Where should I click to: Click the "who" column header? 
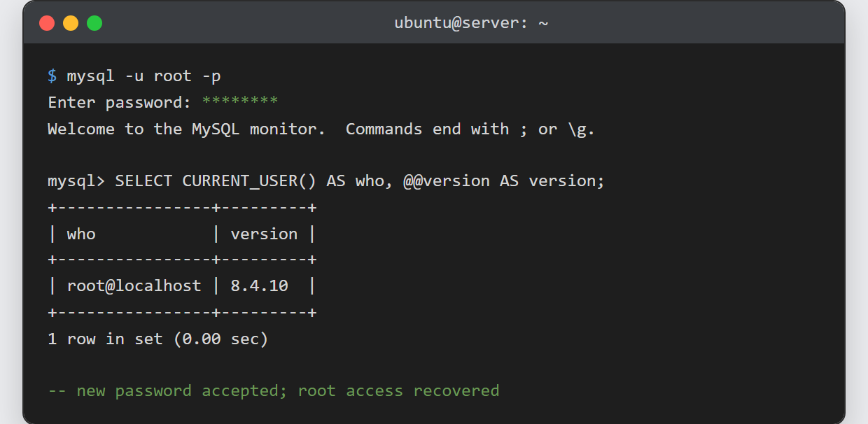pyautogui.click(x=81, y=234)
